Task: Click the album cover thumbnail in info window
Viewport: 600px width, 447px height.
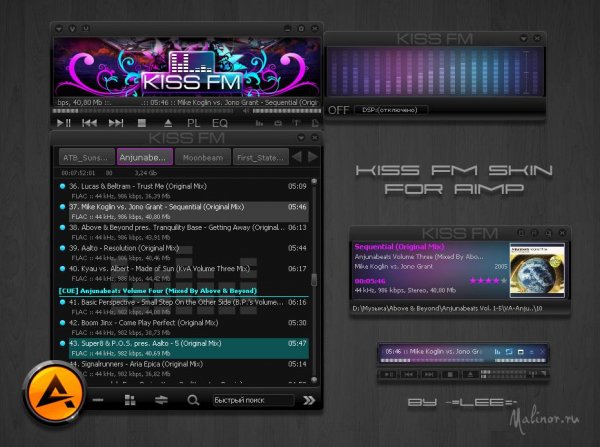Action: point(537,270)
